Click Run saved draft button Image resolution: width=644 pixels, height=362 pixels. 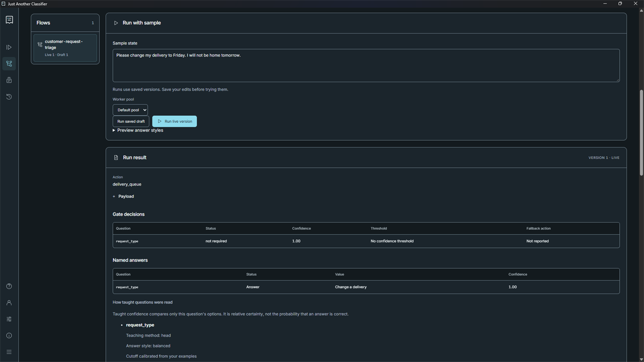click(x=131, y=121)
